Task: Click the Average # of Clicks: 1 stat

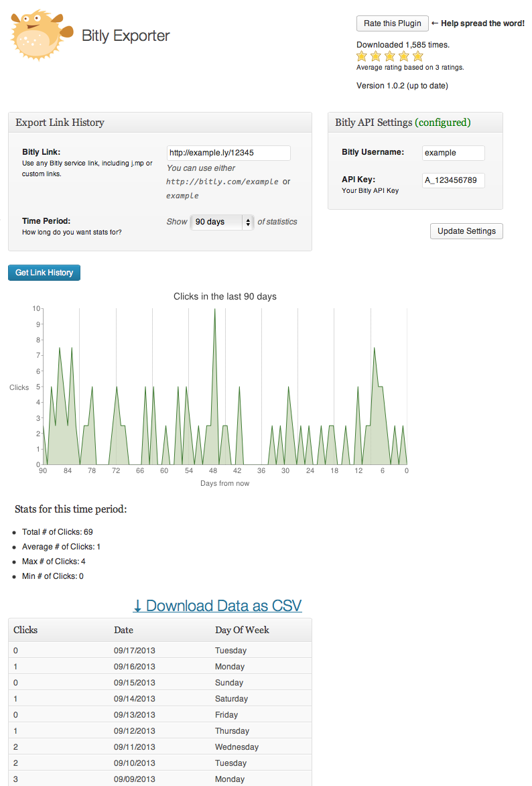Action: coord(61,547)
